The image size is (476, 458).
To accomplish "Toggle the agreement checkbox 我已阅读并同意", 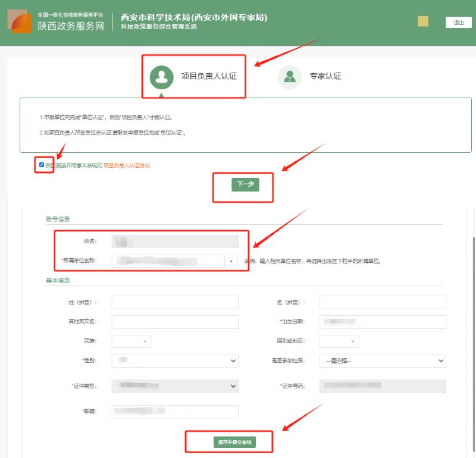I will click(41, 165).
